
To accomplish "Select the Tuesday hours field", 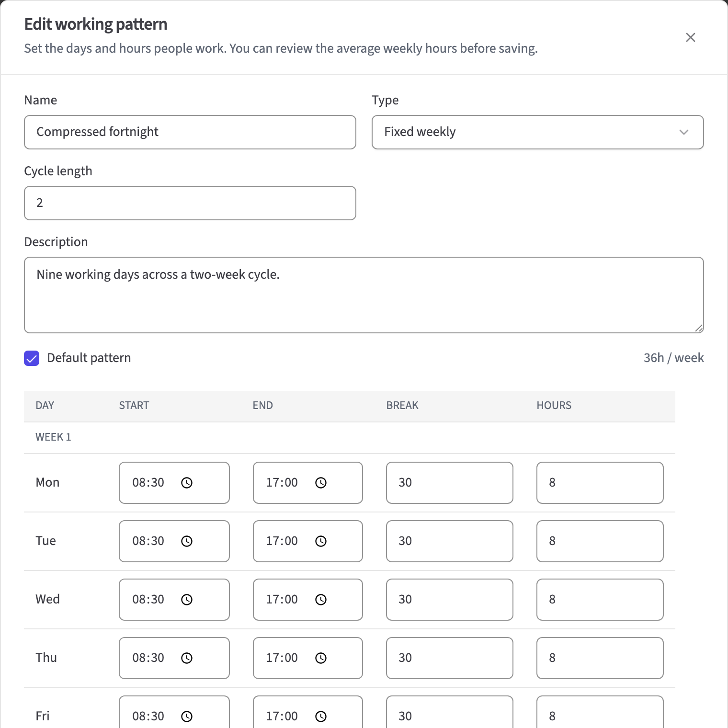I will (x=600, y=541).
